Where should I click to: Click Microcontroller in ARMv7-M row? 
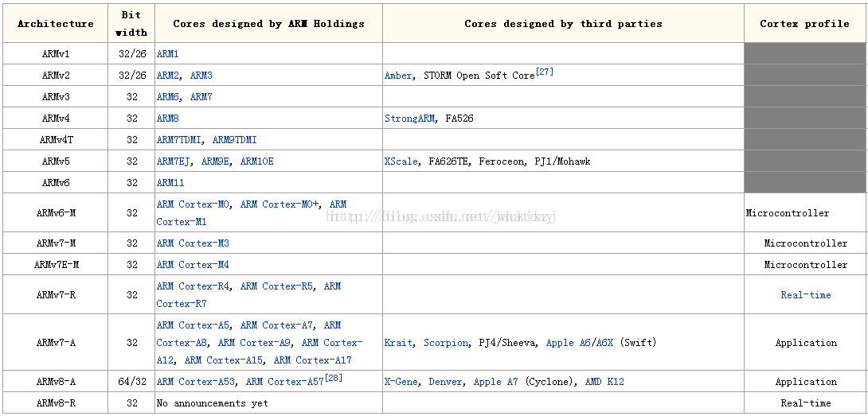[805, 243]
